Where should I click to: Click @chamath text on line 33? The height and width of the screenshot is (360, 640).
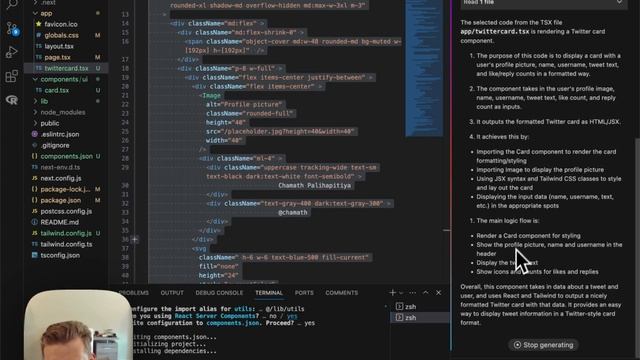293,212
